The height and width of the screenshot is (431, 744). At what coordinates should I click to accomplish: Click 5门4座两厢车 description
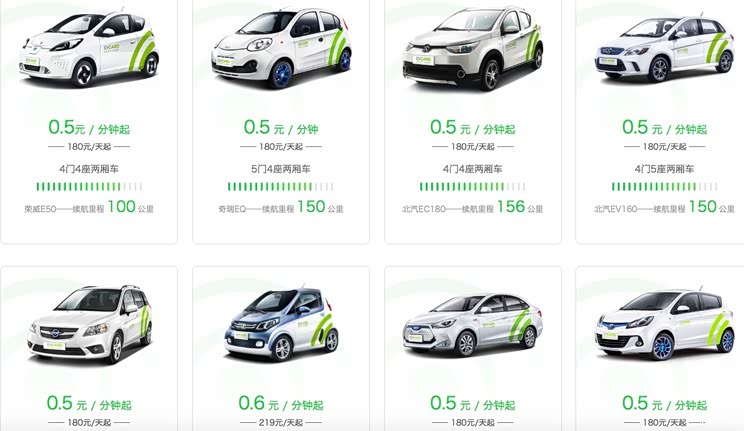(x=281, y=169)
